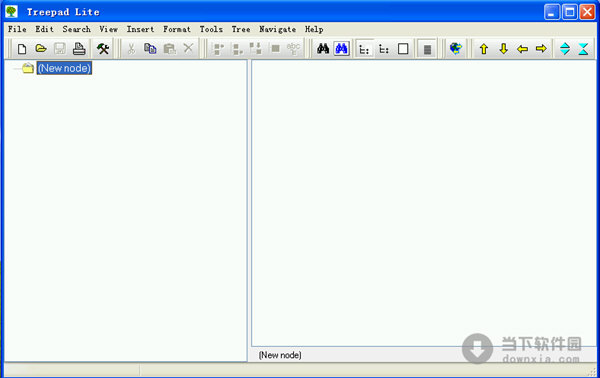Click the New file toolbar icon

(22, 49)
